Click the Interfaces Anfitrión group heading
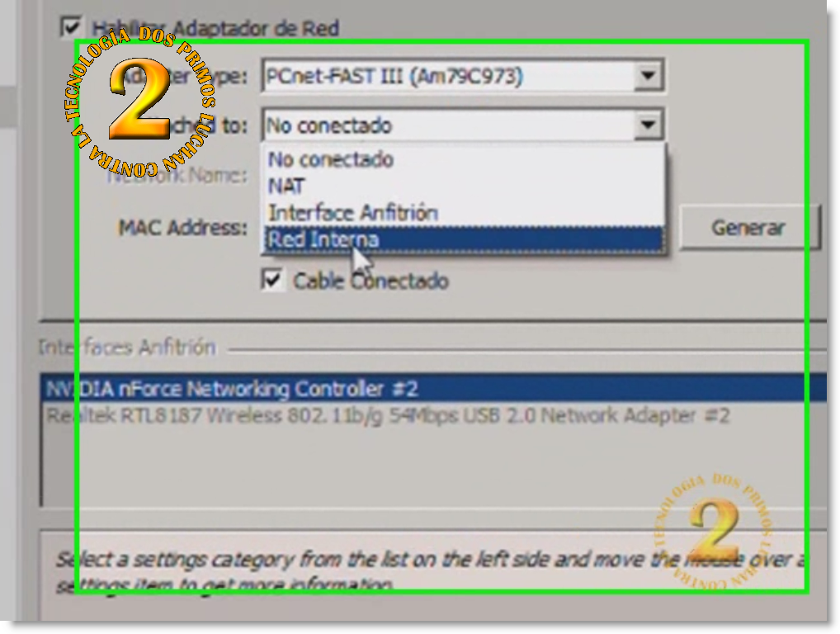Screen dimensions: 840x634 (x=127, y=348)
